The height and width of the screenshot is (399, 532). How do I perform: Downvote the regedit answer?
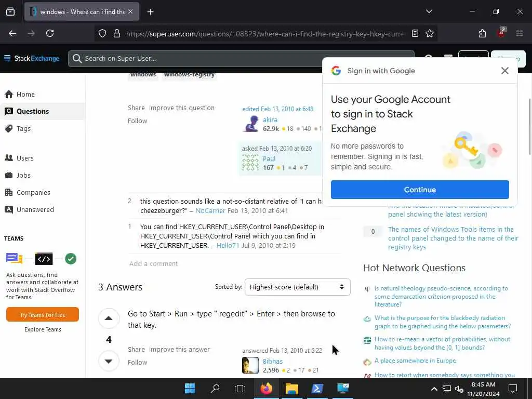click(109, 361)
